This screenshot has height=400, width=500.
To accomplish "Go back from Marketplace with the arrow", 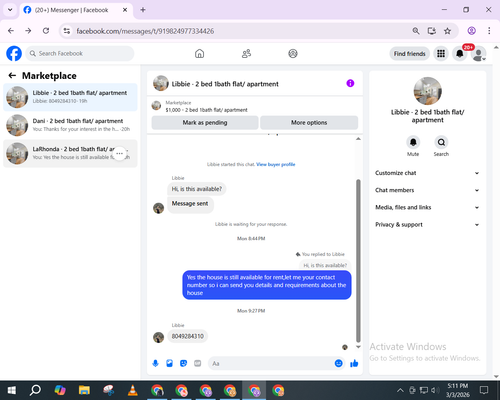I will 12,76.
